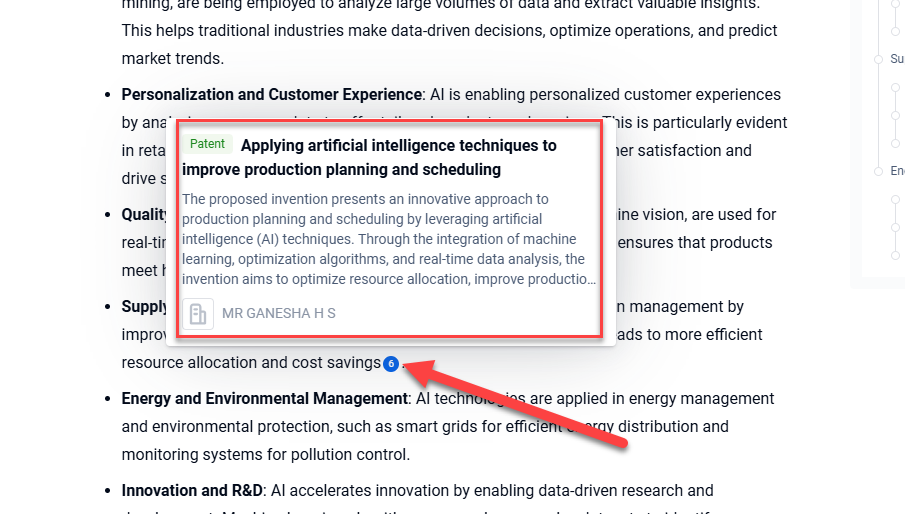Click the last sub-node circle below 'Su' entry
905x514 pixels.
(x=895, y=143)
